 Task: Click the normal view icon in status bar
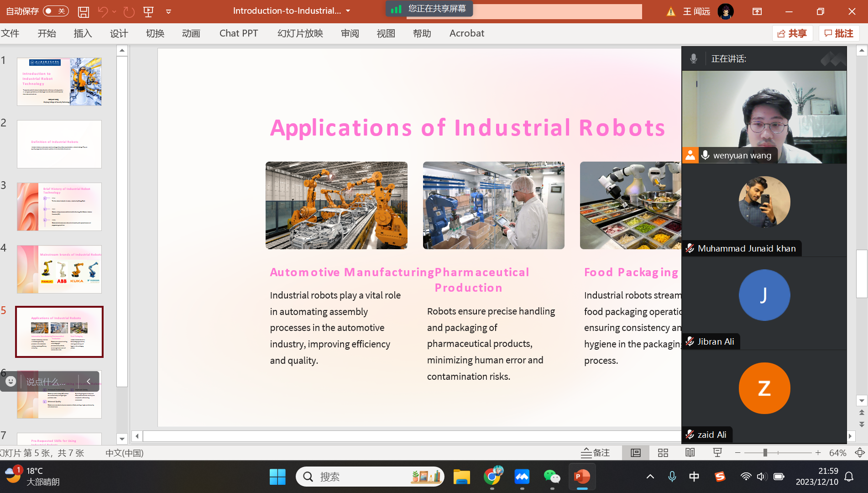tap(635, 453)
